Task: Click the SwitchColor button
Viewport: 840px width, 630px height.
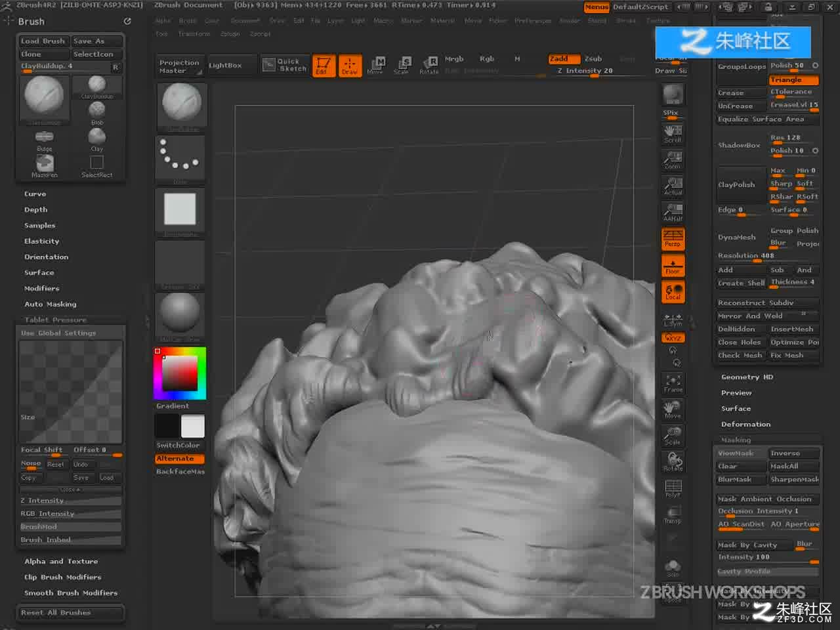Action: [x=179, y=446]
